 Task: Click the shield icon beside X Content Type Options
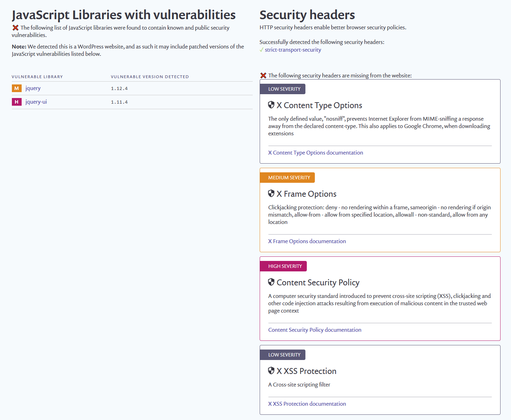coord(271,105)
